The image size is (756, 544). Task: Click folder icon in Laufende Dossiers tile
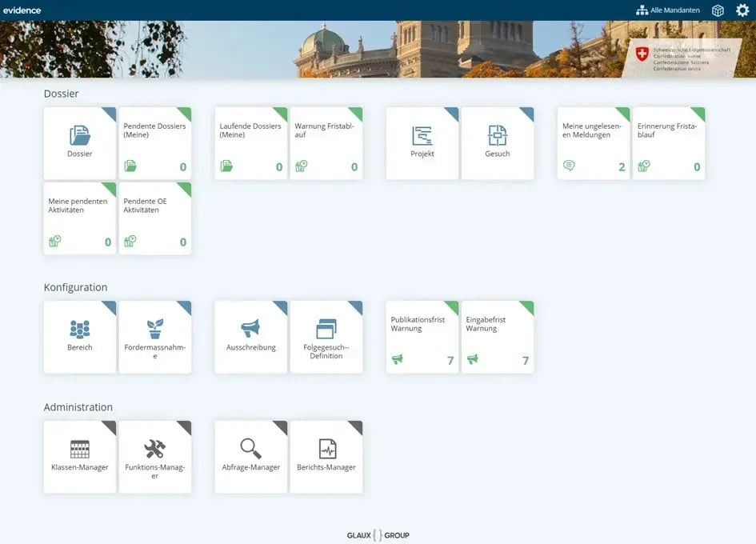226,166
